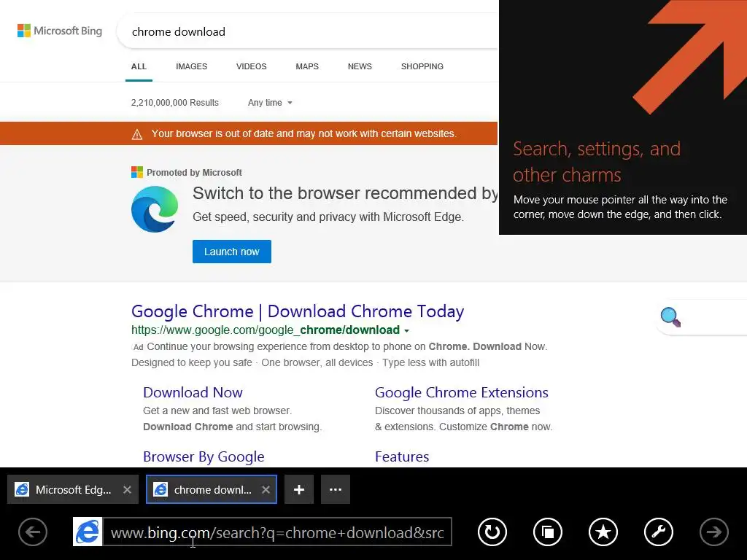Close the chrome download tab

(266, 489)
